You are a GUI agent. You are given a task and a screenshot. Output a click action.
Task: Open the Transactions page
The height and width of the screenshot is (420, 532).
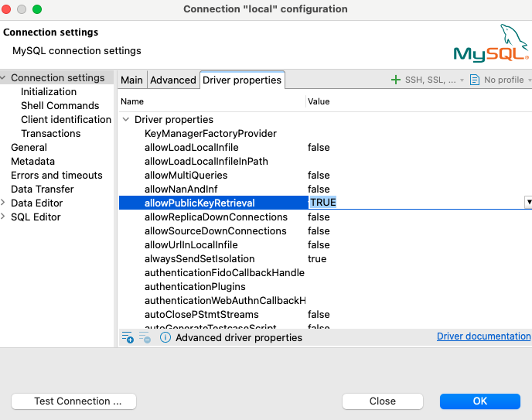51,133
